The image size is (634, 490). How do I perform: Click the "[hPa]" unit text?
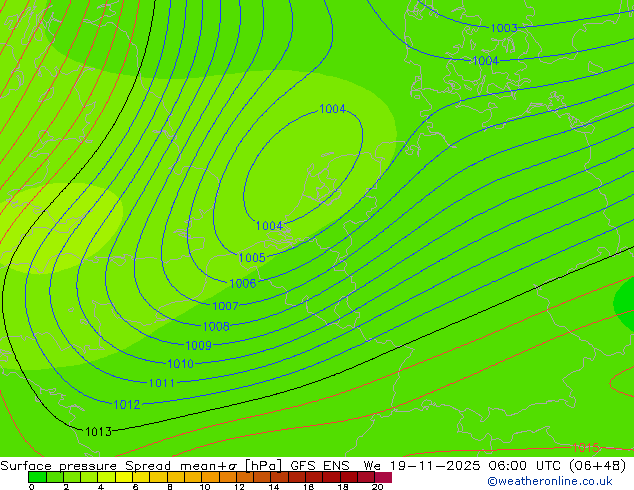click(263, 466)
